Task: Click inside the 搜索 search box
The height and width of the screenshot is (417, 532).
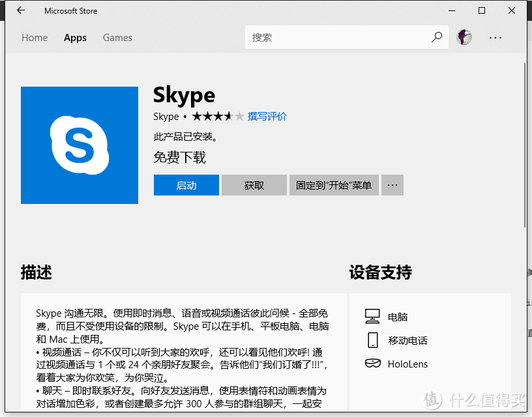Action: tap(336, 37)
